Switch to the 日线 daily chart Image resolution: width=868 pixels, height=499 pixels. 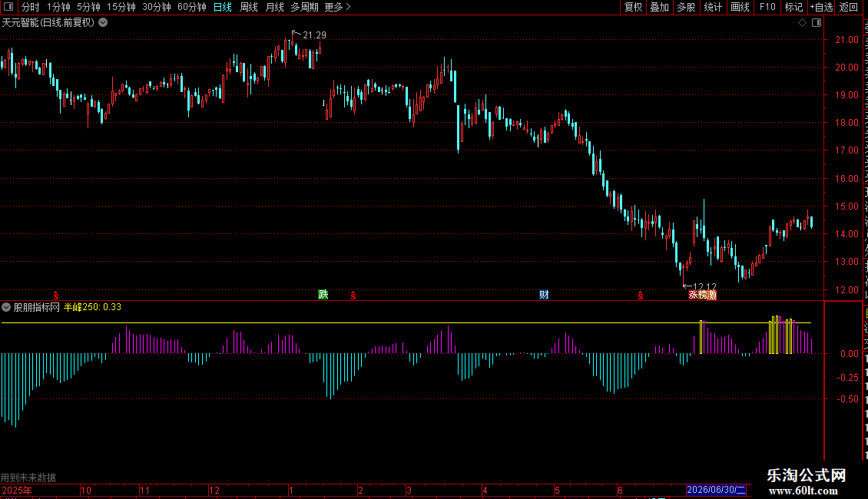pos(223,7)
